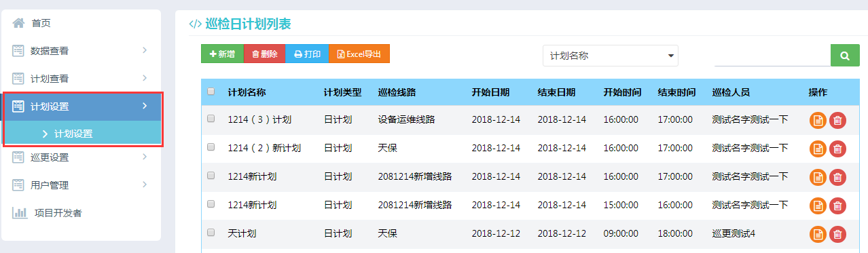
Task: Expand the 巡更设置 menu chevron
Action: 145,157
